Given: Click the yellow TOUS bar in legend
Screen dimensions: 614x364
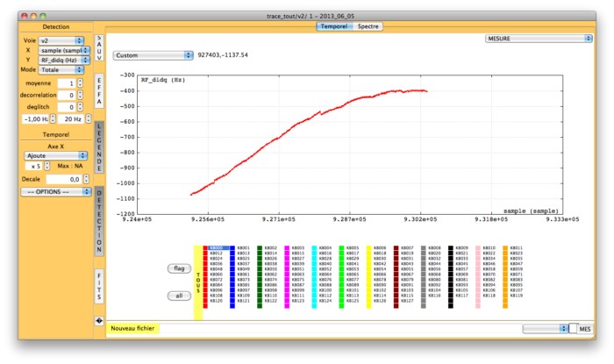Looking at the screenshot, I should 198,282.
